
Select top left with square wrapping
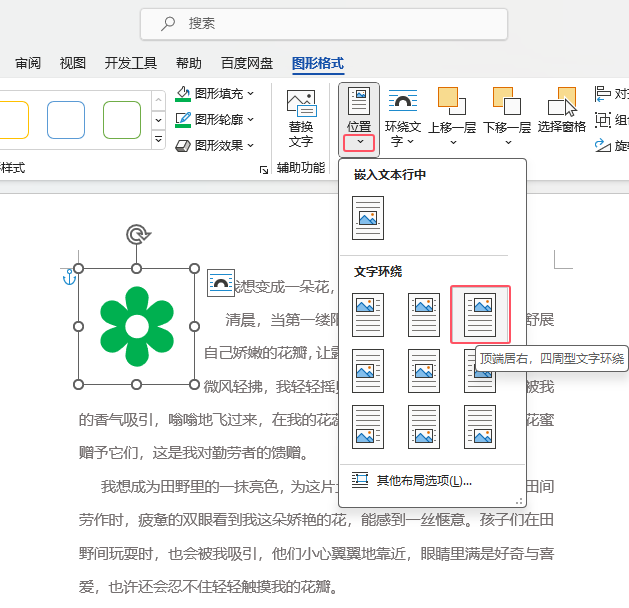click(x=368, y=315)
